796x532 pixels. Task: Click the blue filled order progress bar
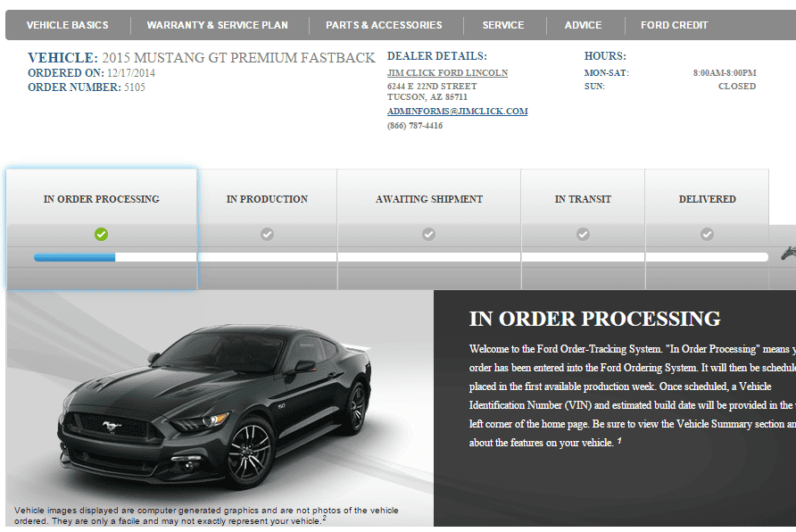click(75, 257)
